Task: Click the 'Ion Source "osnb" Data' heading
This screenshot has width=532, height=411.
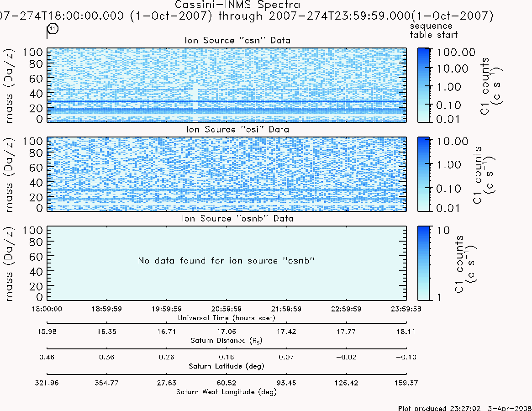Action: click(237, 218)
